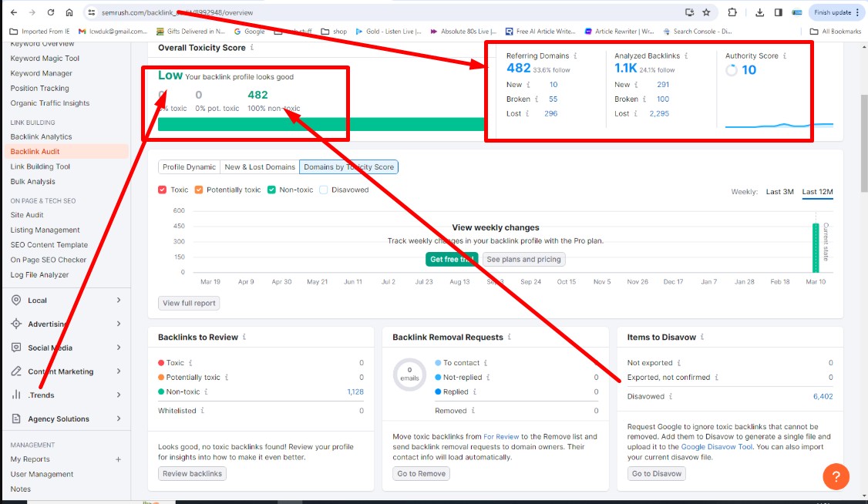Screen dimensions: 868x504
Task: Switch to the Profile Dynamic tab
Action: [189, 167]
